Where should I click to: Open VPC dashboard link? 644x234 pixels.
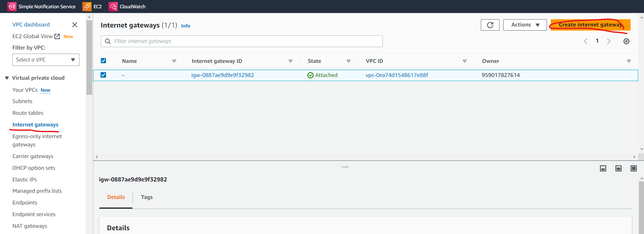[31, 25]
